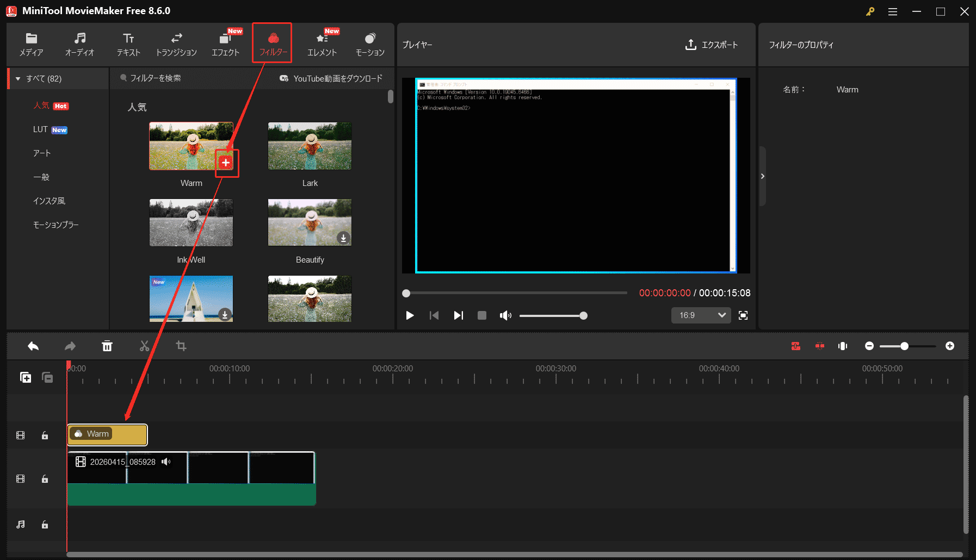Viewport: 976px width, 560px height.
Task: Select the Lark filter thumbnail
Action: (310, 146)
